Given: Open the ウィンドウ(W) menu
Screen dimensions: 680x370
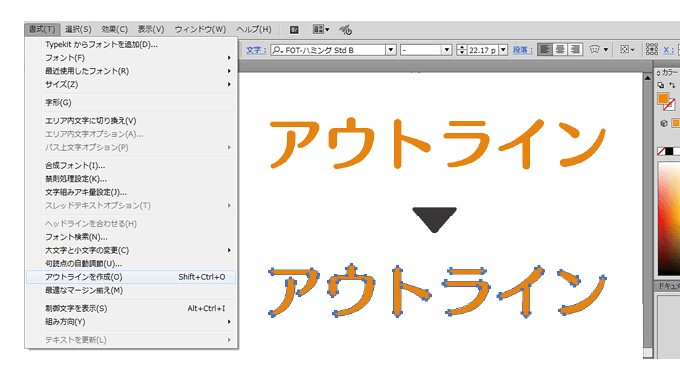Looking at the screenshot, I should click(x=200, y=29).
